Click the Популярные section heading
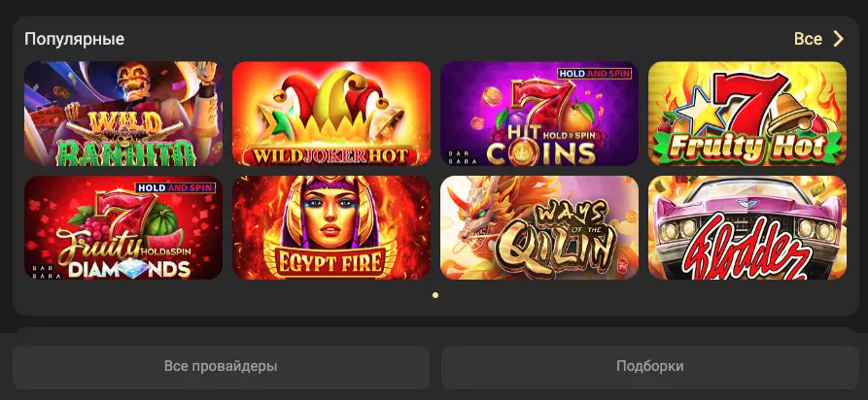 coord(74,39)
